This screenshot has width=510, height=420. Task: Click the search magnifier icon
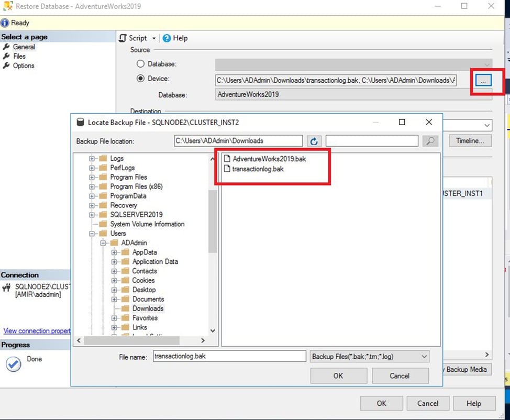click(x=430, y=140)
